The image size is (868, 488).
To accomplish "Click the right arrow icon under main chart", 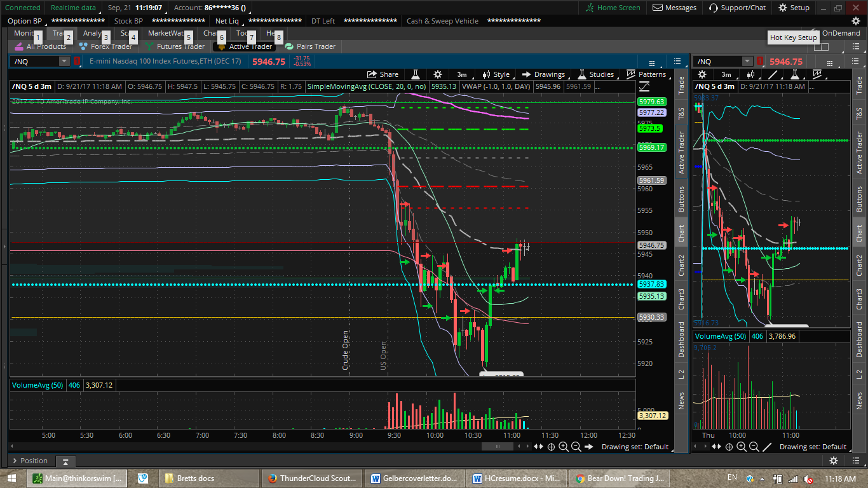I will 589,447.
